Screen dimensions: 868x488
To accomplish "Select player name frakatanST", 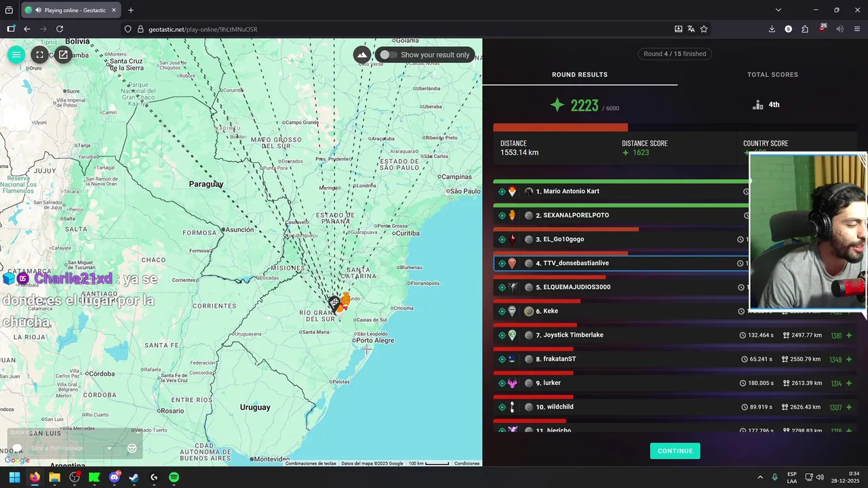I will (559, 359).
